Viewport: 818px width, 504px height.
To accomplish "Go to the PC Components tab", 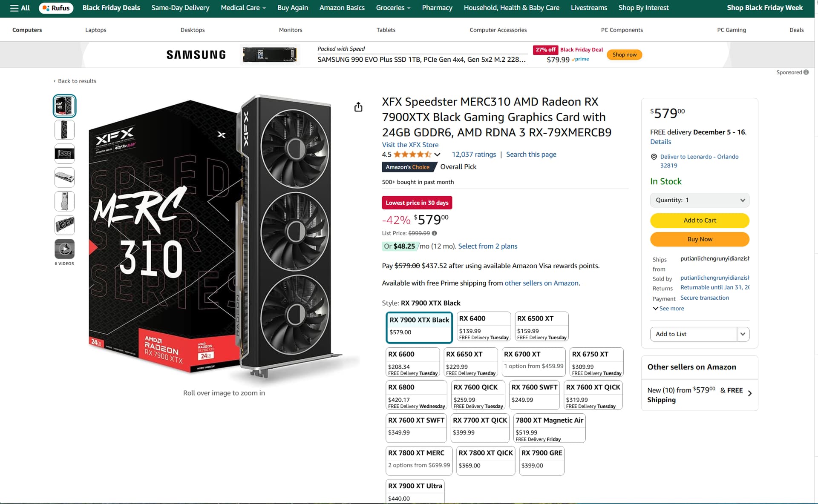I will (622, 30).
